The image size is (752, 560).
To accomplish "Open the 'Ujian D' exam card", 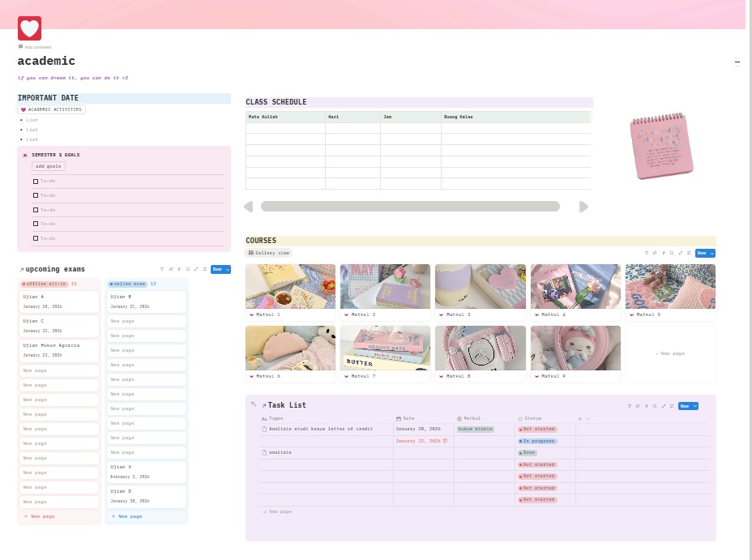I will (147, 496).
